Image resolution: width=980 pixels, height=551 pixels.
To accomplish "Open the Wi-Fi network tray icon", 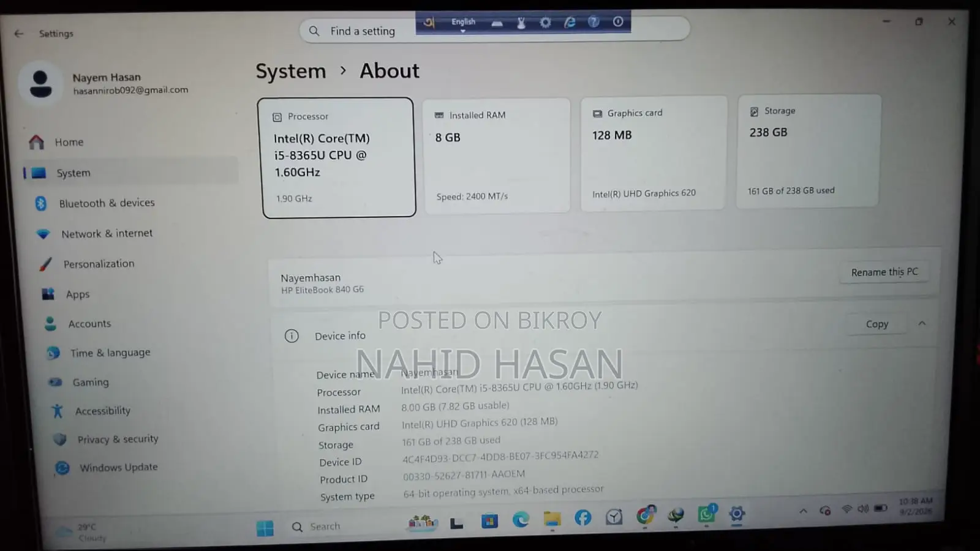I will pyautogui.click(x=846, y=509).
